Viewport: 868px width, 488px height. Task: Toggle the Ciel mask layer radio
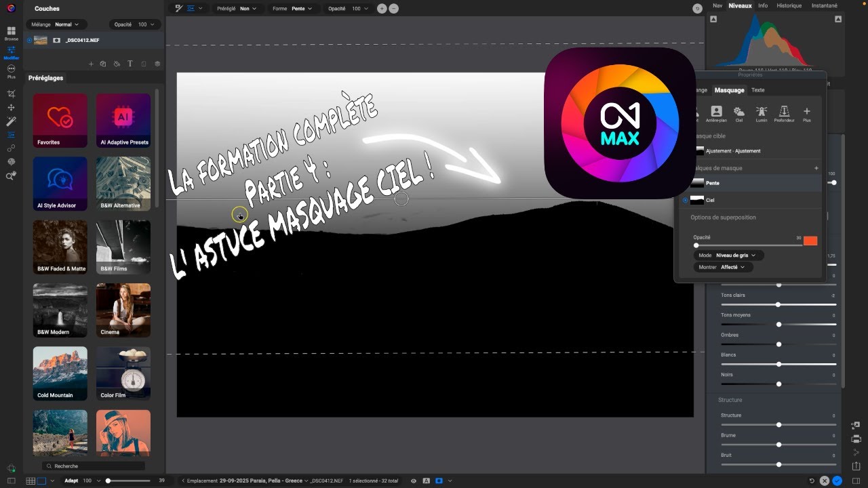click(x=685, y=200)
